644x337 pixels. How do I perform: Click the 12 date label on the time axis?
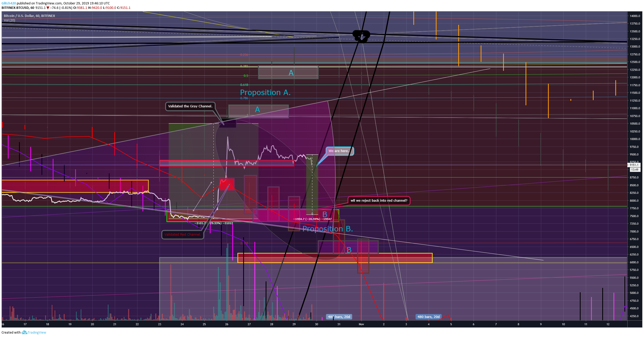[608, 324]
